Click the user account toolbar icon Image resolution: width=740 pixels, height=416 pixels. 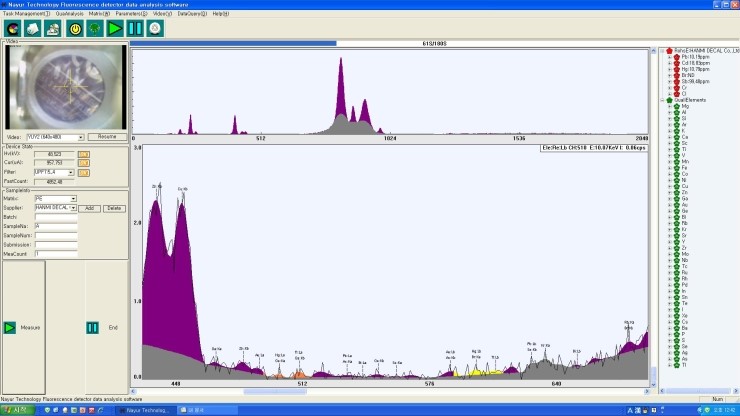[x=52, y=29]
